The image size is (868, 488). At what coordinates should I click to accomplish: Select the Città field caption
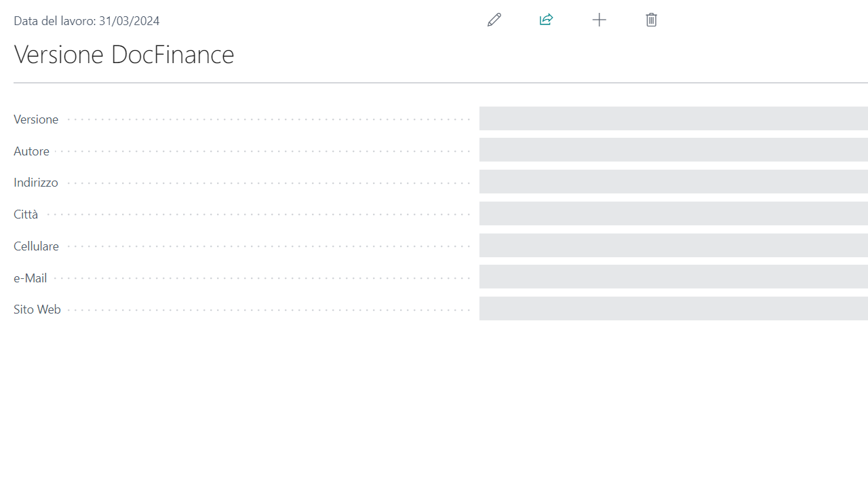(x=25, y=214)
